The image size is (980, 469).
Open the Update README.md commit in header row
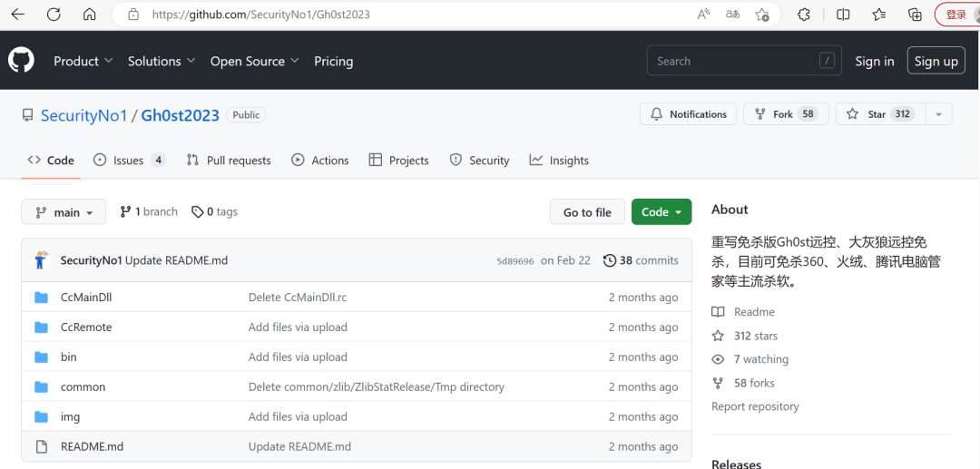176,260
